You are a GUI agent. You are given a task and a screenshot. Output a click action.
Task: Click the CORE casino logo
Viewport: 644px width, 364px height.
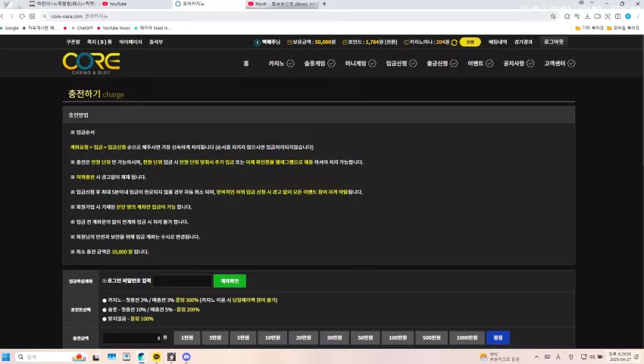click(x=91, y=64)
